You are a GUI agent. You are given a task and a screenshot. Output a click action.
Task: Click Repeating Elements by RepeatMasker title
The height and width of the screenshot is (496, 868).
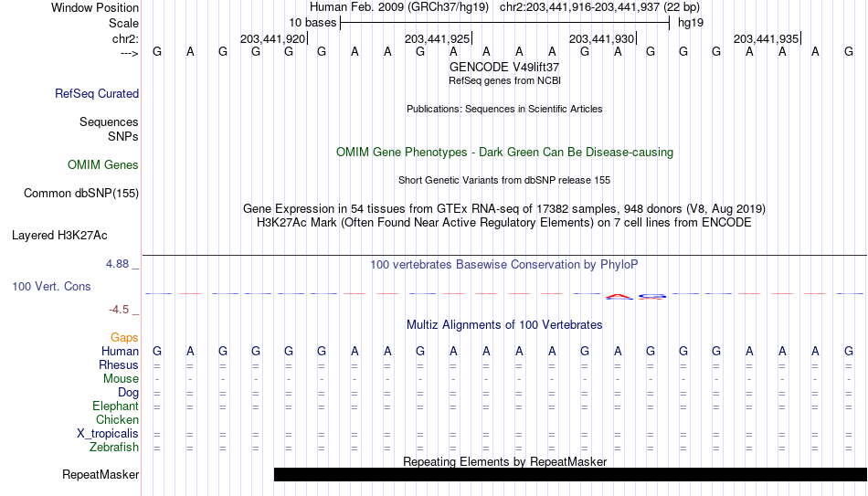[x=504, y=461]
